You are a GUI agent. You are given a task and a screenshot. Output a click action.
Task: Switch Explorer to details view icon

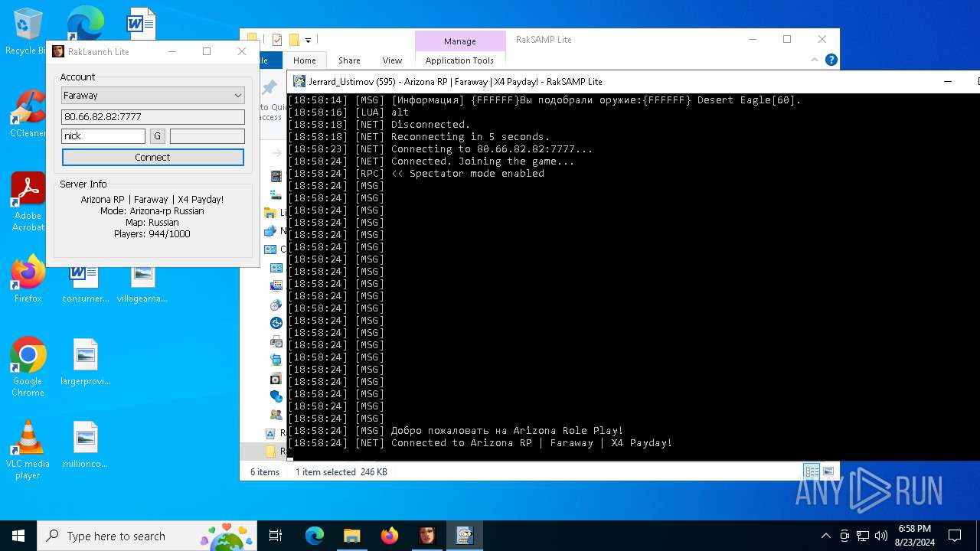pyautogui.click(x=812, y=471)
